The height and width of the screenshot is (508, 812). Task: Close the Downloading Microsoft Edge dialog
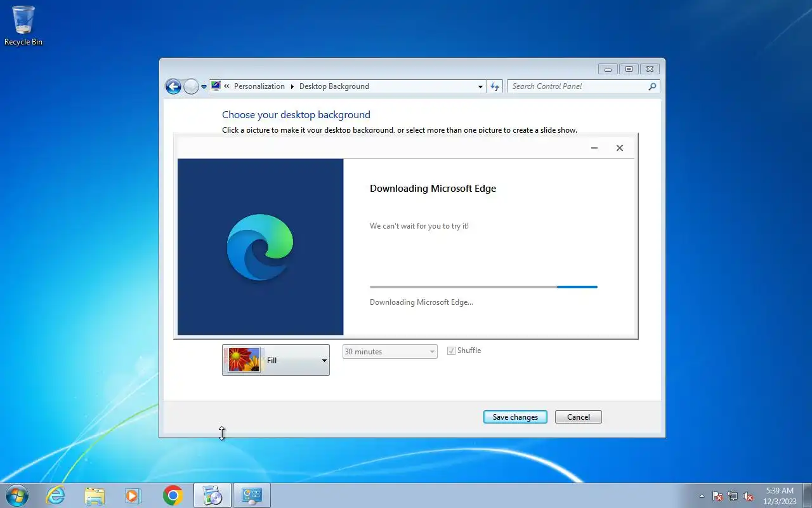(x=620, y=148)
